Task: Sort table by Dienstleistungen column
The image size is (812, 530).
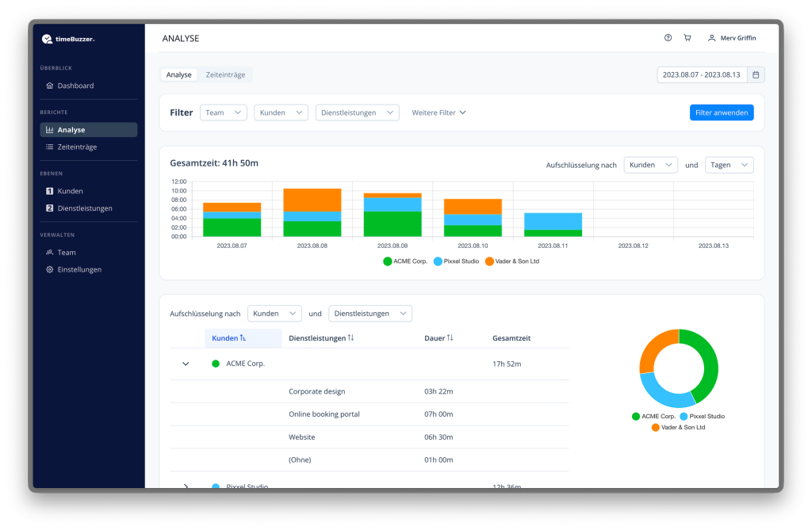Action: [321, 338]
